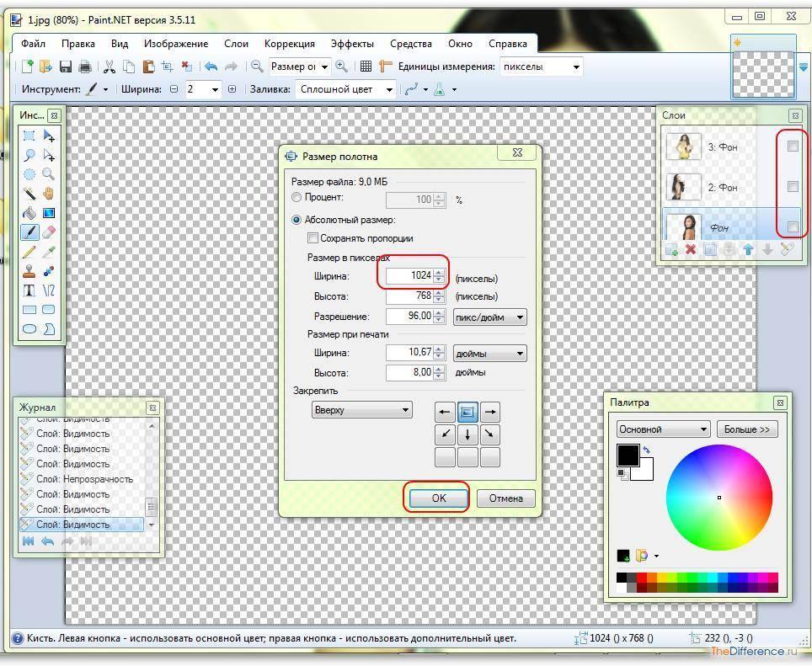Pick the Clone Stamp tool
The width and height of the screenshot is (812, 666).
click(x=29, y=271)
